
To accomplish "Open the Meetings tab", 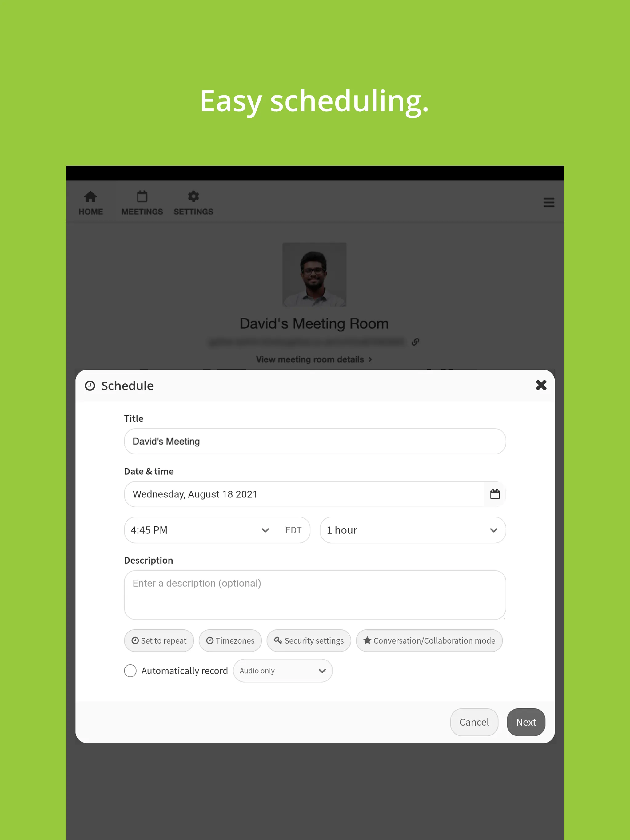I will pyautogui.click(x=142, y=202).
